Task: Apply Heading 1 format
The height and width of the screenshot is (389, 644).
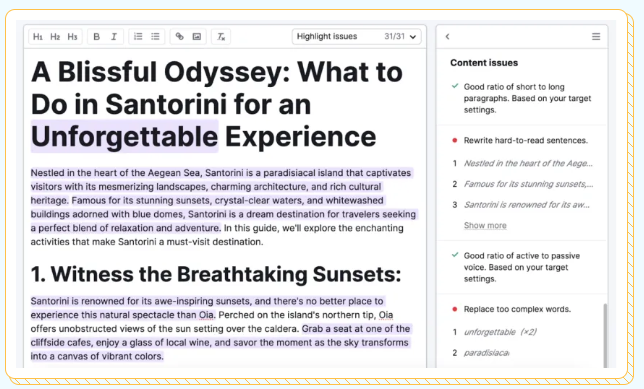Action: (38, 37)
